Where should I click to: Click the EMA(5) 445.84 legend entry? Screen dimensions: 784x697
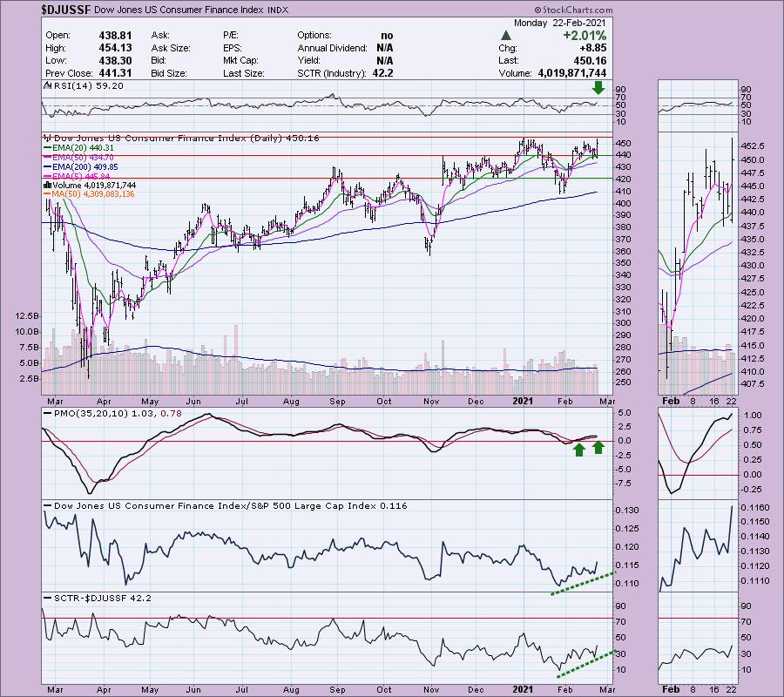click(81, 176)
